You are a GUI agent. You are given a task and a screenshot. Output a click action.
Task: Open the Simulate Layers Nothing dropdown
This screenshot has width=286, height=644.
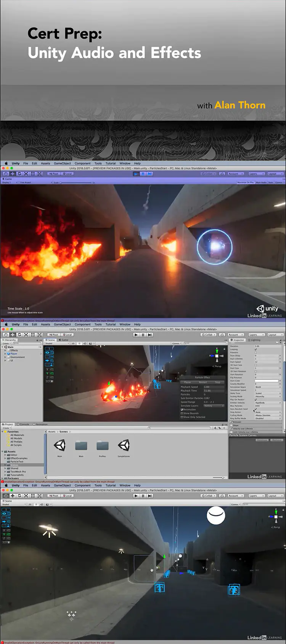214,406
